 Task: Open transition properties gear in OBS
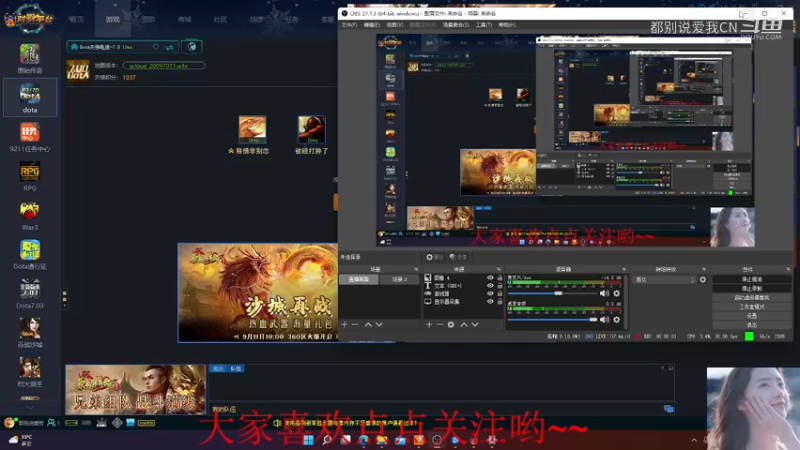[703, 280]
